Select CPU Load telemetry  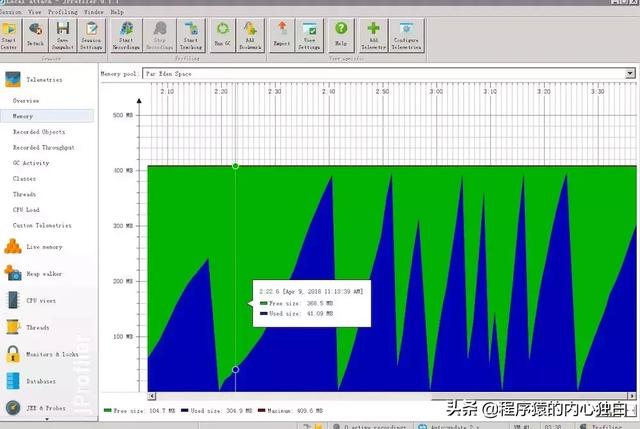coord(26,210)
